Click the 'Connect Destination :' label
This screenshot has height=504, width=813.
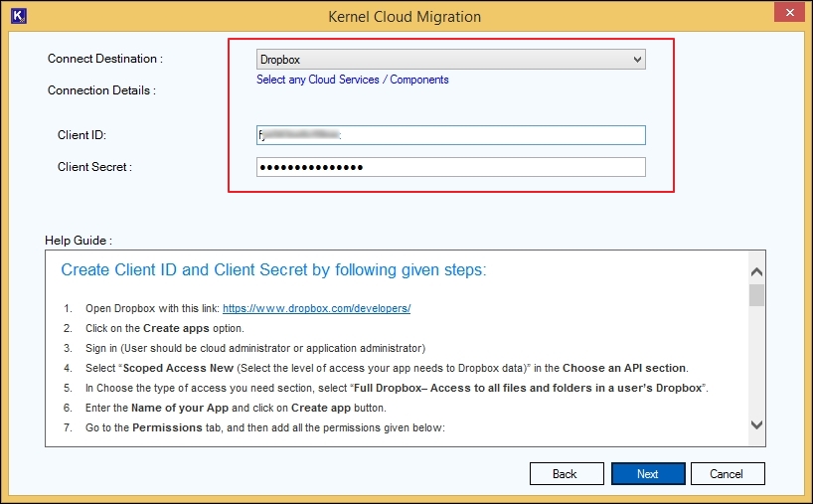tap(105, 59)
